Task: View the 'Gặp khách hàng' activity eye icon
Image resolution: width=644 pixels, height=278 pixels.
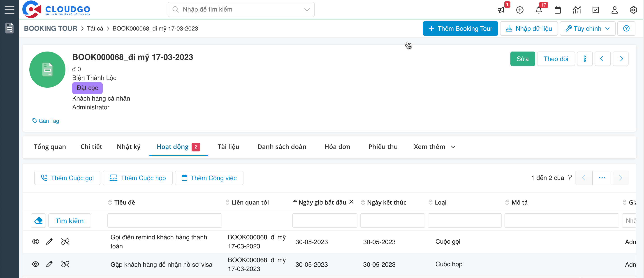Action: click(x=35, y=264)
